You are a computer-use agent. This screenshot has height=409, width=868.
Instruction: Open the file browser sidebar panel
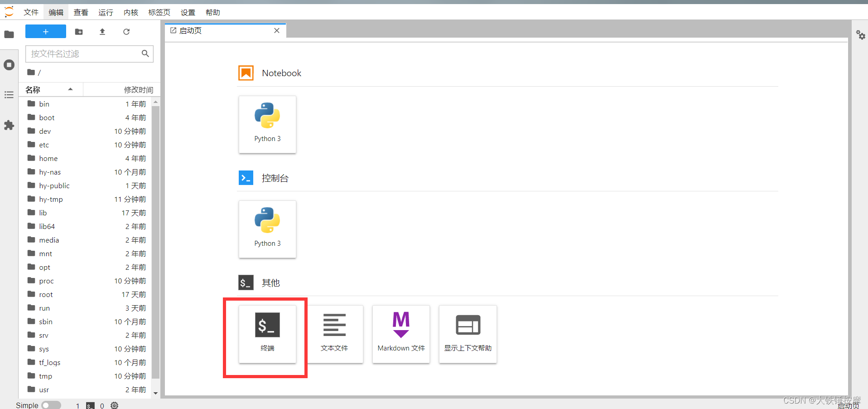pyautogui.click(x=9, y=34)
